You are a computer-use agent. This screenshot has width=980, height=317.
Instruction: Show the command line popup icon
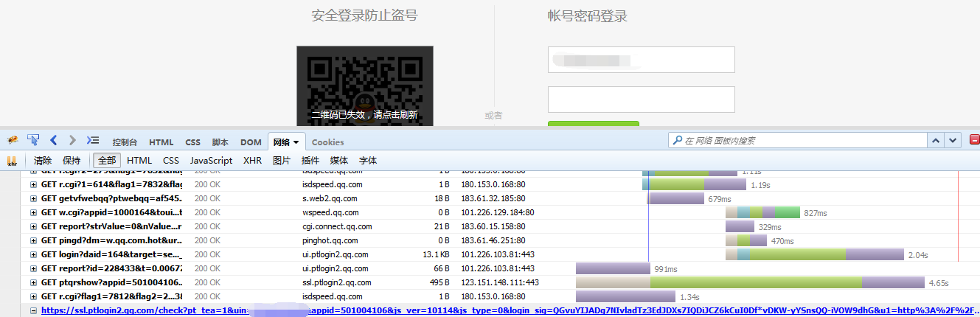[x=92, y=140]
